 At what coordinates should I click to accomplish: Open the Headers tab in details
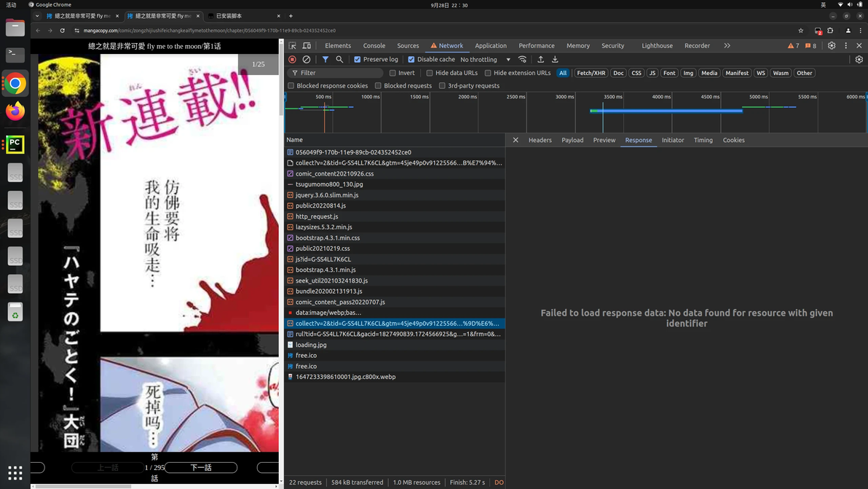coord(540,140)
